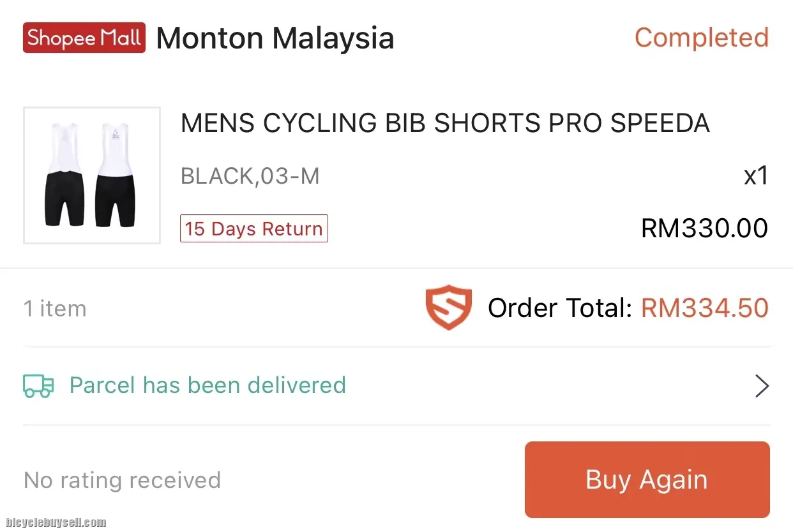The height and width of the screenshot is (532, 793).
Task: Tap the word Mall in the red badge
Action: [121, 38]
